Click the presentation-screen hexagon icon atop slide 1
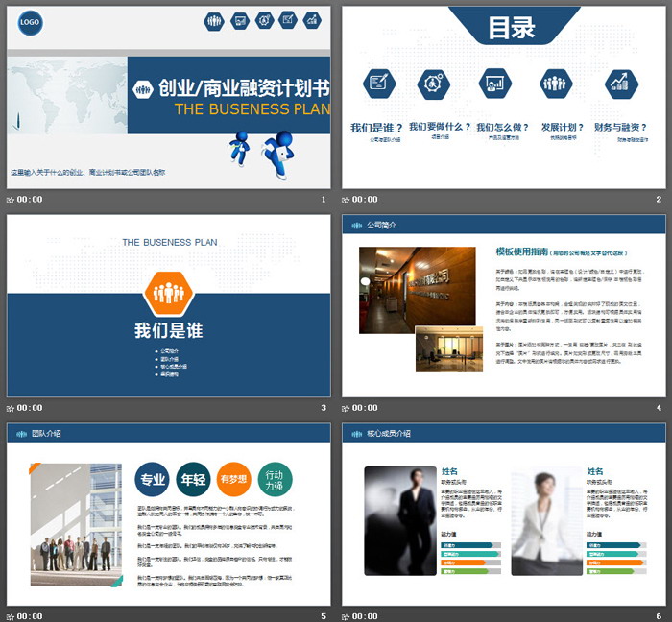Image resolution: width=672 pixels, height=622 pixels. [x=240, y=20]
